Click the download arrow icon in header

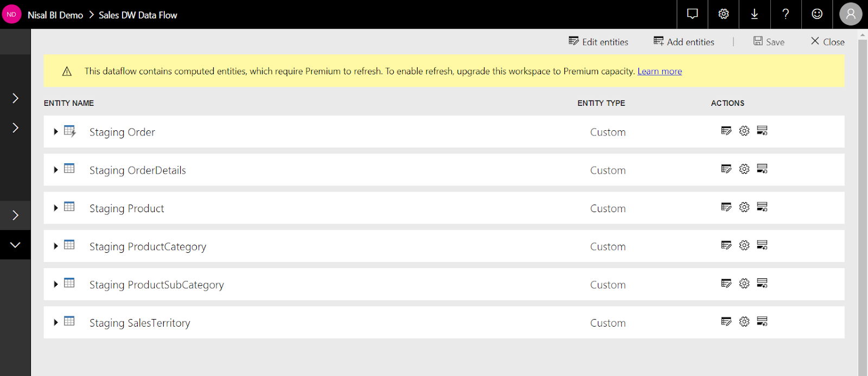coord(755,14)
